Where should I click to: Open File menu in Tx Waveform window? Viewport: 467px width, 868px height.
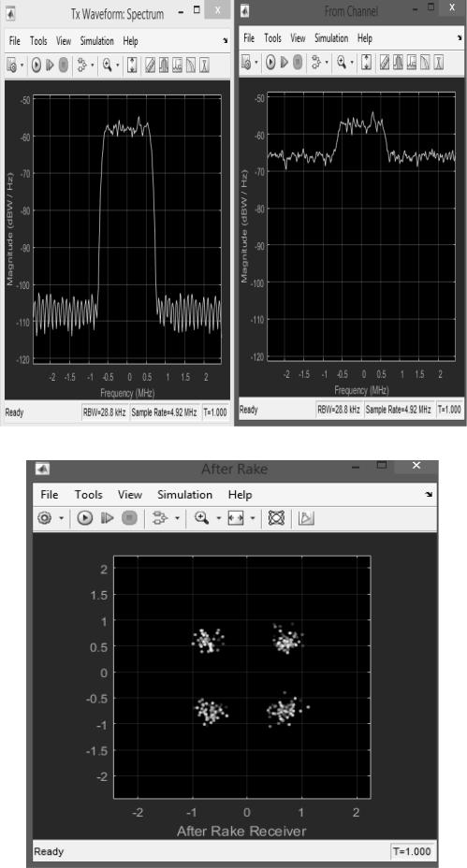(x=14, y=41)
